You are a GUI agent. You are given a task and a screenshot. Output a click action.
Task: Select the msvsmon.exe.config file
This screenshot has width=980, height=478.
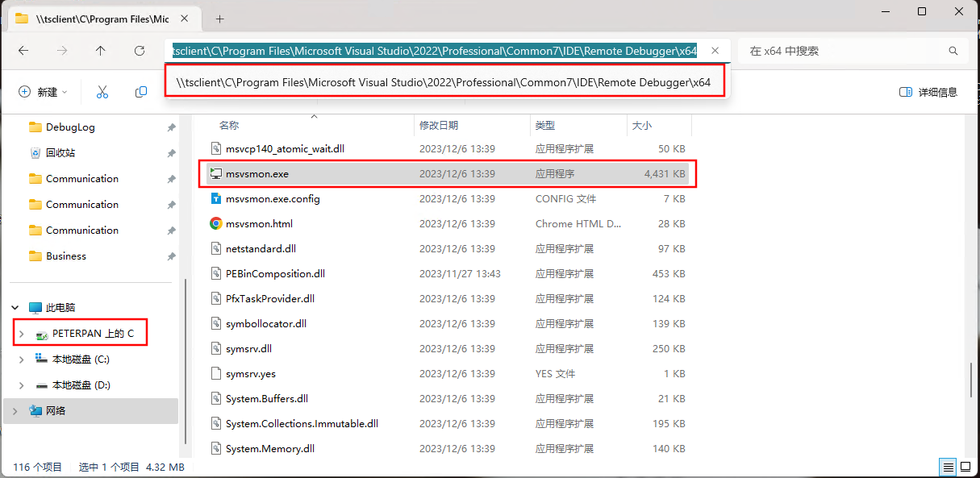tap(273, 199)
